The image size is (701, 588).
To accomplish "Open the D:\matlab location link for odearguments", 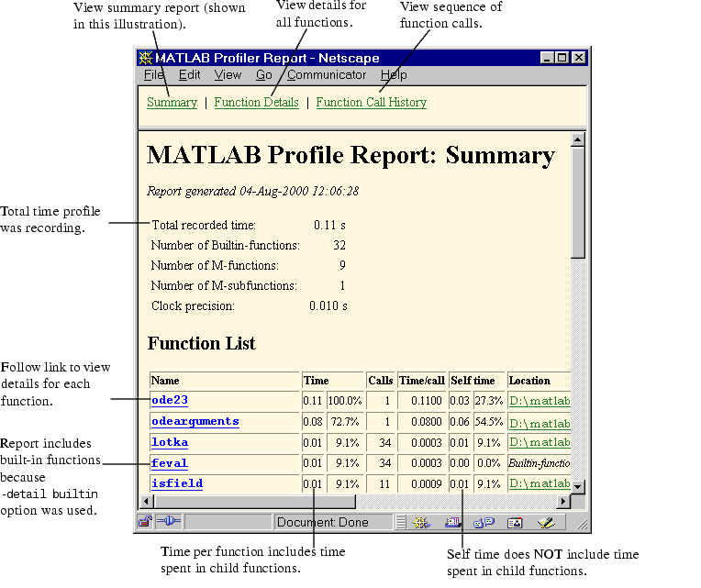I will (540, 423).
